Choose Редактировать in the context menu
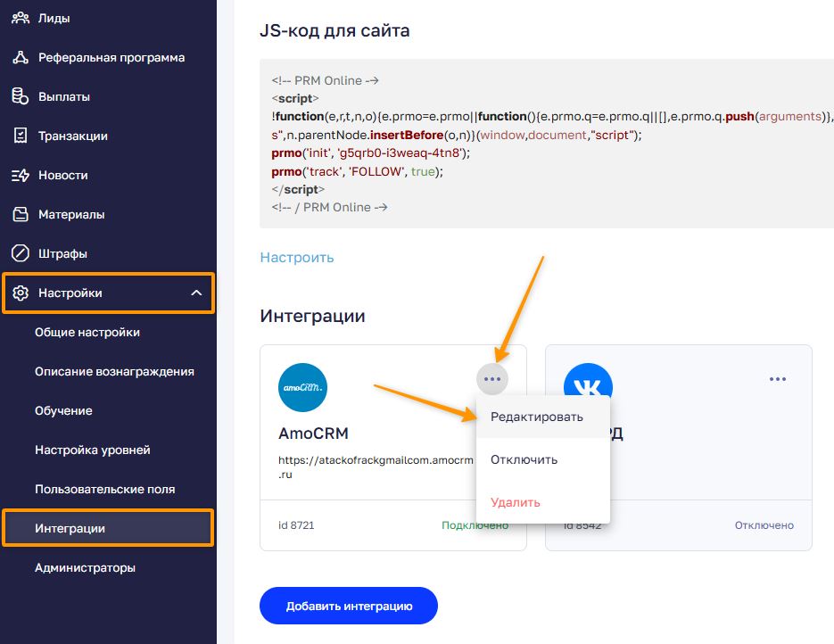 [536, 417]
